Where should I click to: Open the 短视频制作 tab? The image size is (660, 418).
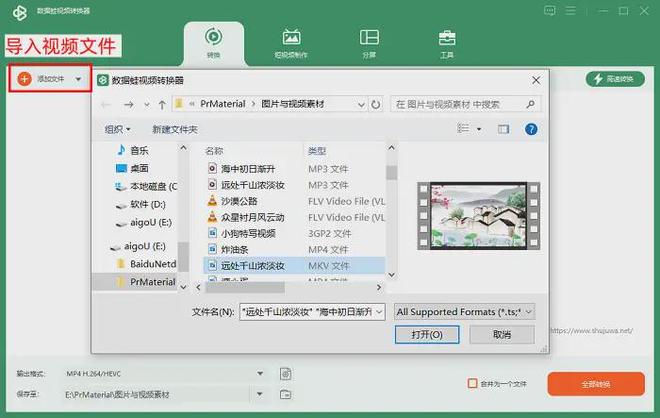click(x=291, y=43)
